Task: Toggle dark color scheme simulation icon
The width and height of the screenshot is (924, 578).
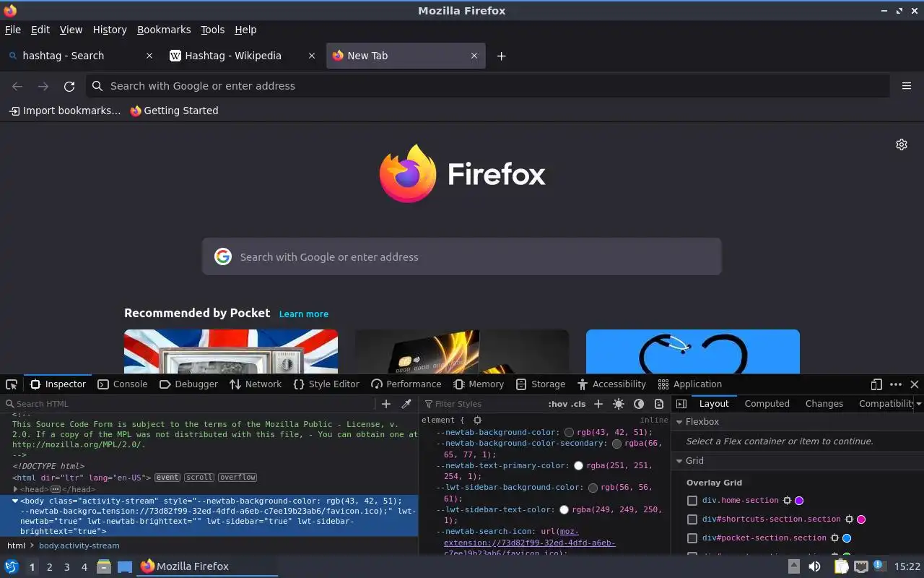Action: click(x=639, y=404)
